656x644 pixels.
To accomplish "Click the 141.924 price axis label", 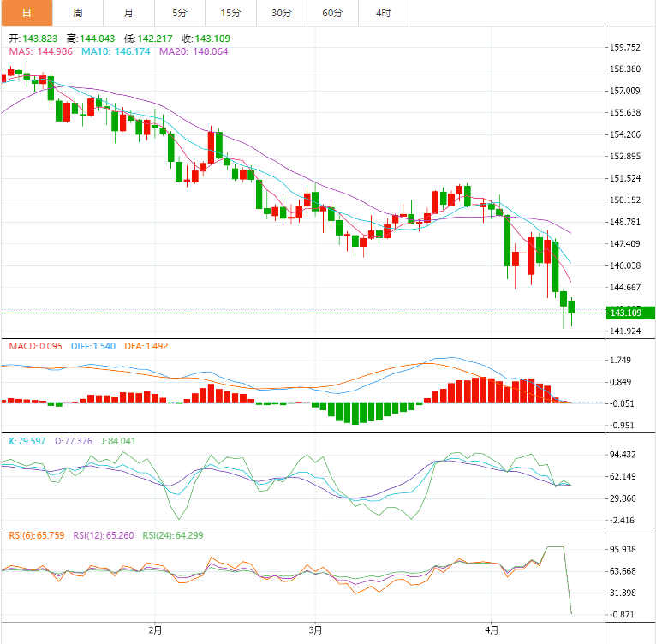I will pyautogui.click(x=624, y=331).
